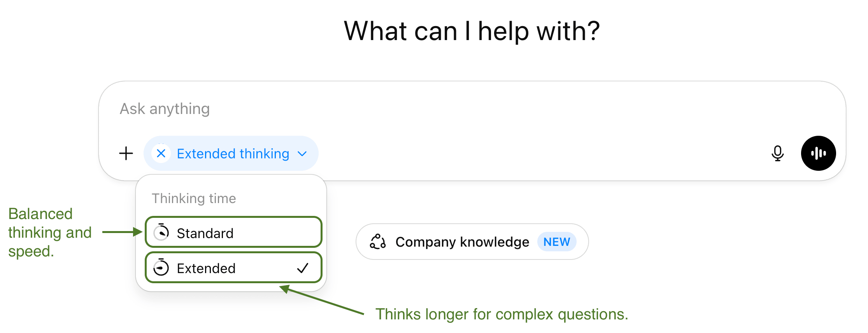This screenshot has height=333, width=868.
Task: Focus the Ask anything input field
Action: point(428,109)
